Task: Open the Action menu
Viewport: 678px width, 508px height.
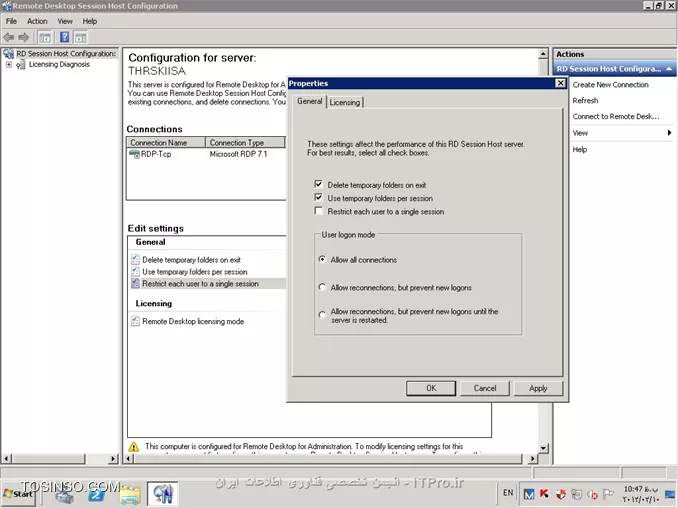Action: tap(37, 21)
